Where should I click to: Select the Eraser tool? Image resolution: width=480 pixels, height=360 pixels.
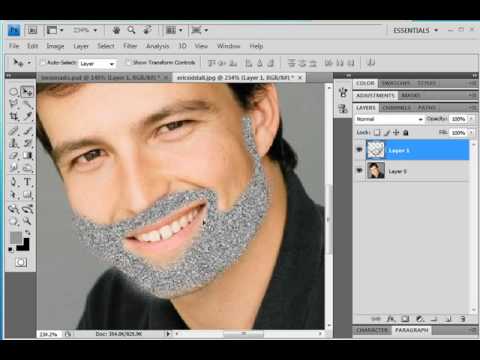[14, 155]
